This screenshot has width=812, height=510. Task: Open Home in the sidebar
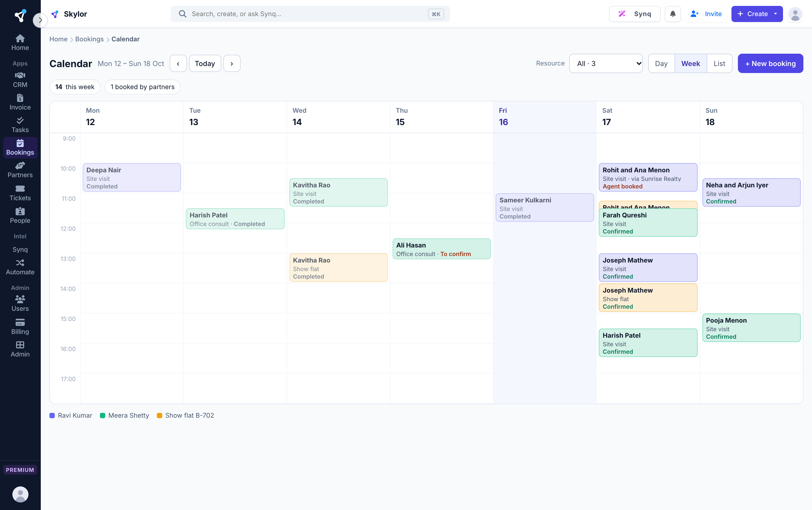(x=20, y=42)
